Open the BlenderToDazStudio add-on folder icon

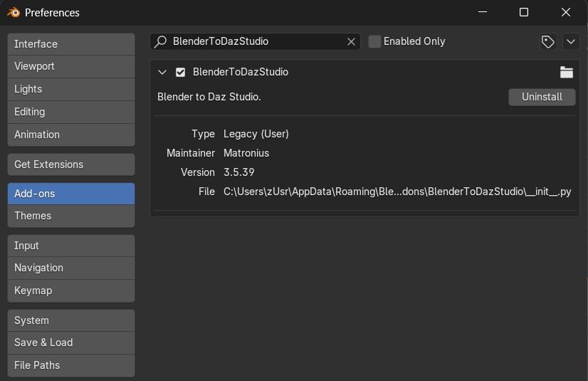(x=566, y=72)
